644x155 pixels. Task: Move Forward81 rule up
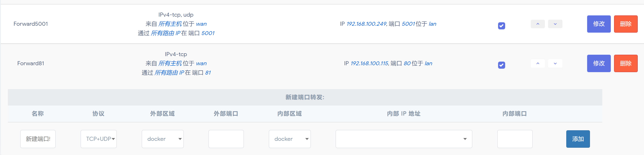(538, 63)
